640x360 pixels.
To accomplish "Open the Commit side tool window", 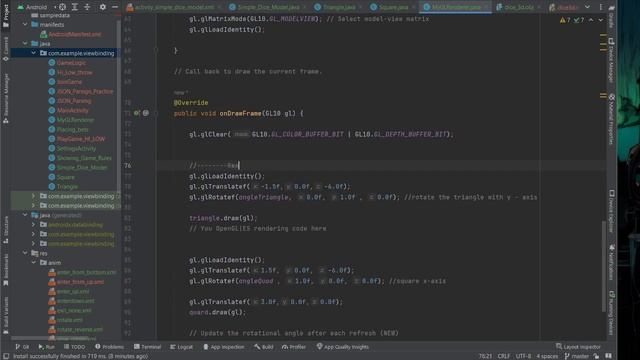I will click(6, 49).
